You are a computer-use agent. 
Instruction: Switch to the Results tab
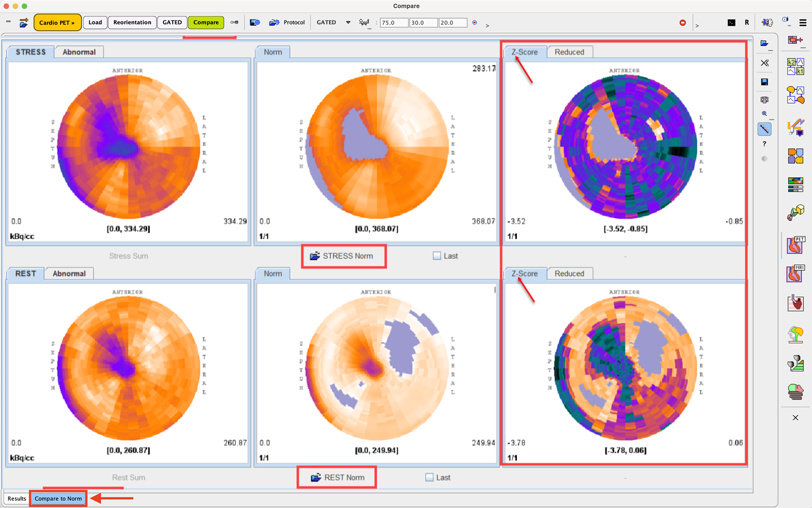tap(17, 498)
